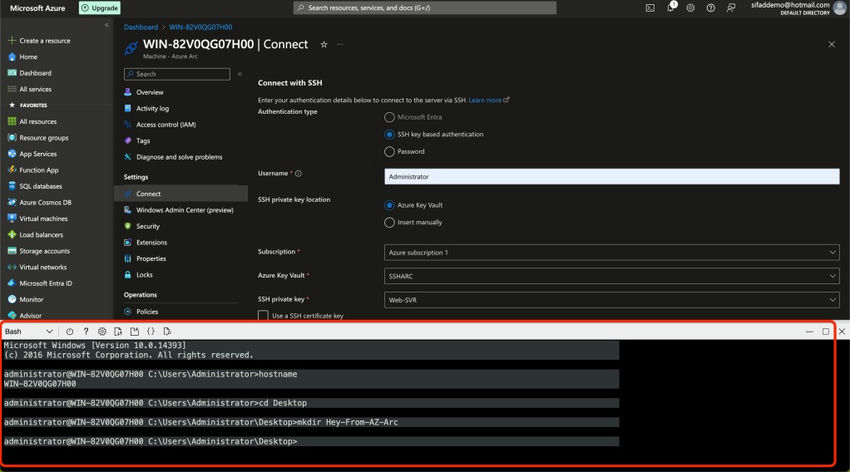Screen dimensions: 850x472
Task: Select Microsoft Entra authentication type
Action: tap(389, 117)
